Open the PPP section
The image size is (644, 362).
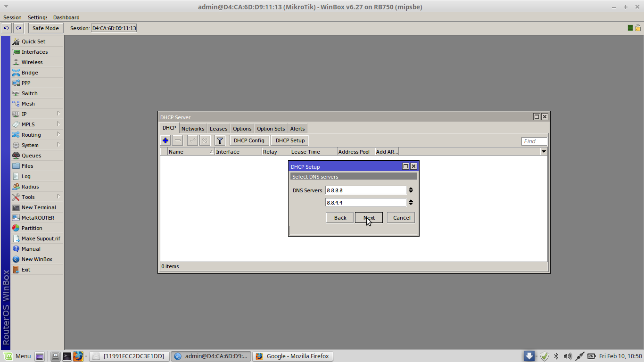[x=37, y=83]
